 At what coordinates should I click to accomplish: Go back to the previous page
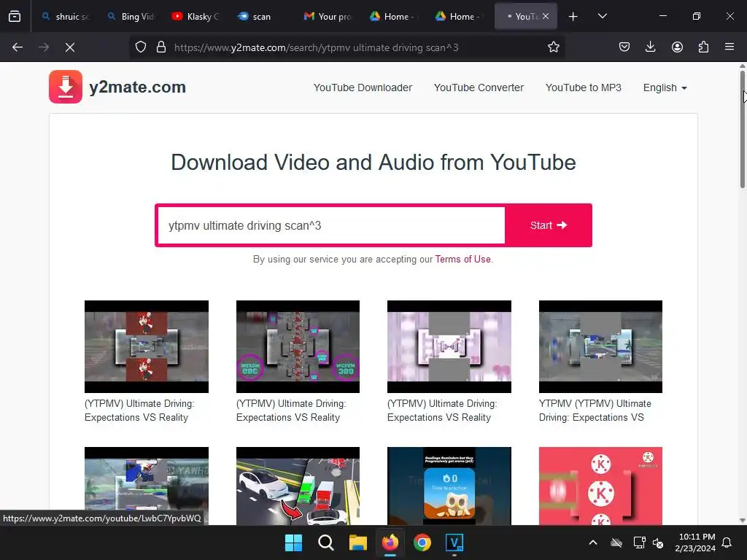[18, 47]
